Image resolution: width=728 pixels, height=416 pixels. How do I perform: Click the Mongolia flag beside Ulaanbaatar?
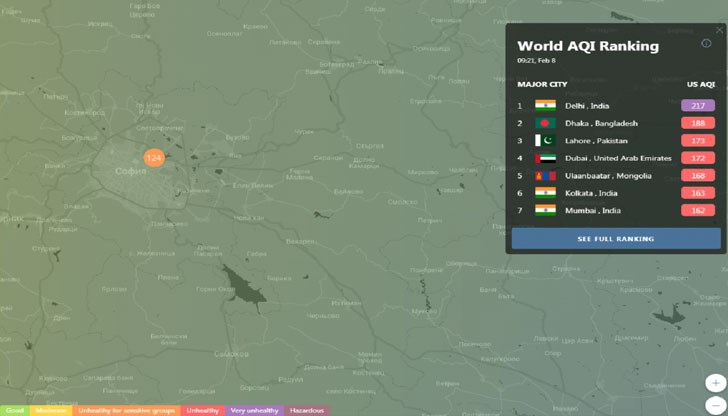[545, 176]
